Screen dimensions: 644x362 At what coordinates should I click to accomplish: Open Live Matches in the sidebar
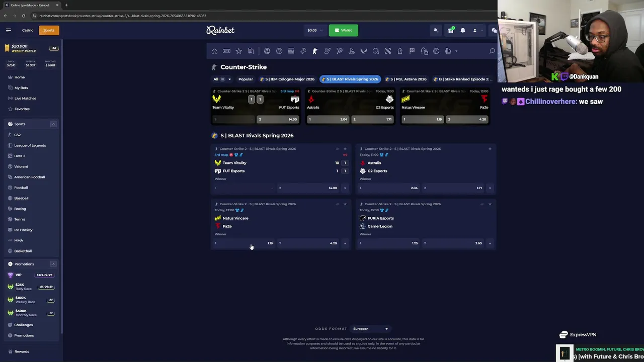coord(25,98)
